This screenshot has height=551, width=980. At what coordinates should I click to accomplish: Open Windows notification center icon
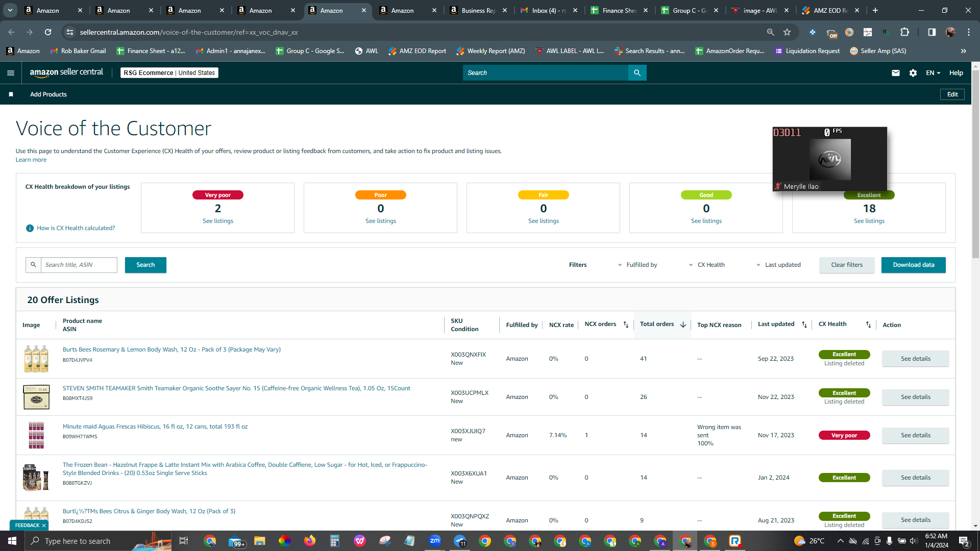click(964, 541)
